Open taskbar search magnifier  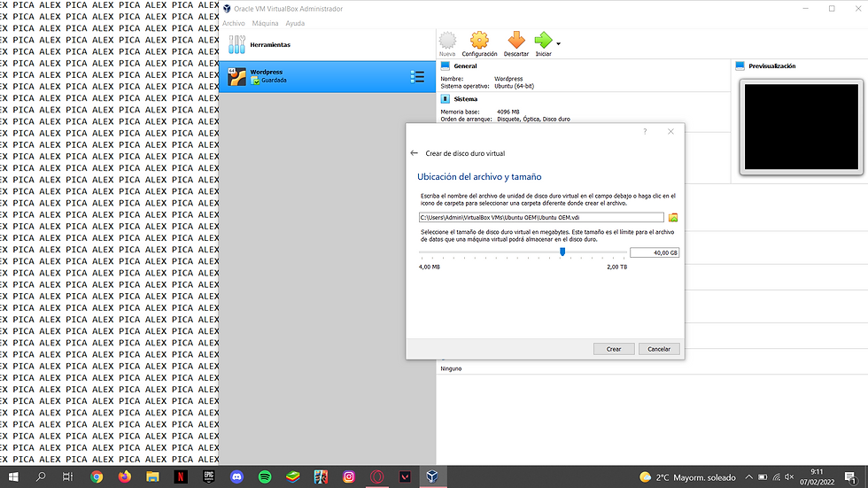point(41,477)
